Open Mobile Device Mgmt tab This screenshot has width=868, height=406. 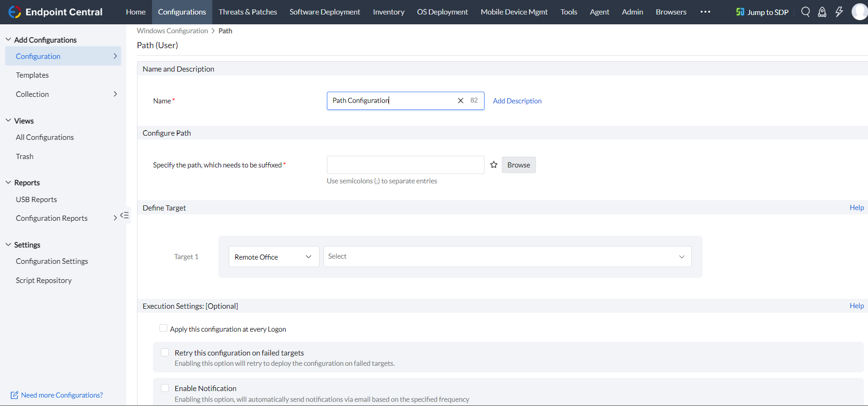pos(514,12)
